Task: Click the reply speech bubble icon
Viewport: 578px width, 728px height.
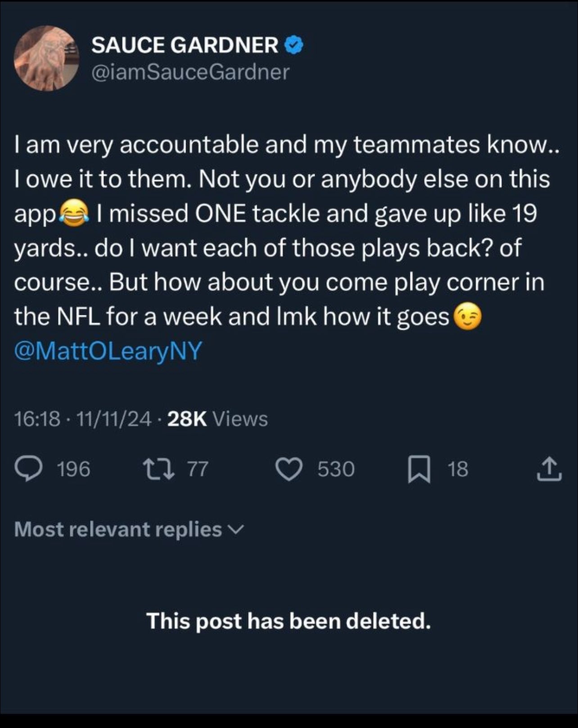Action: tap(28, 469)
